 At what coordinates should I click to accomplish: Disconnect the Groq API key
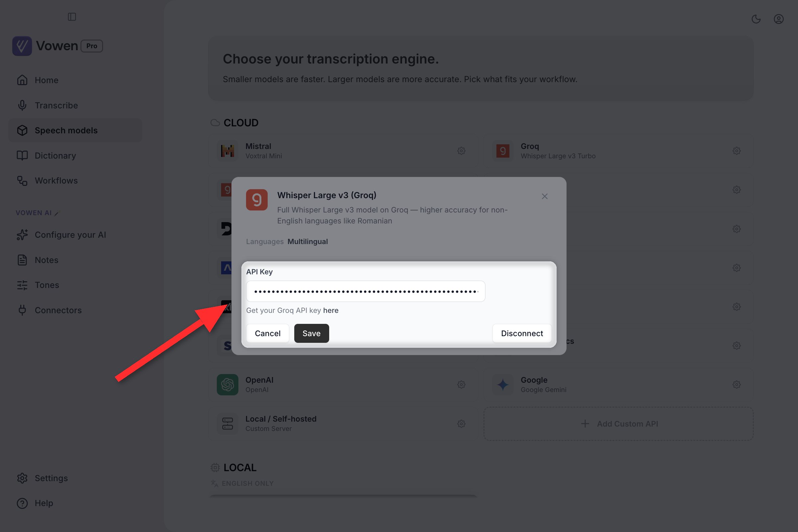click(522, 333)
